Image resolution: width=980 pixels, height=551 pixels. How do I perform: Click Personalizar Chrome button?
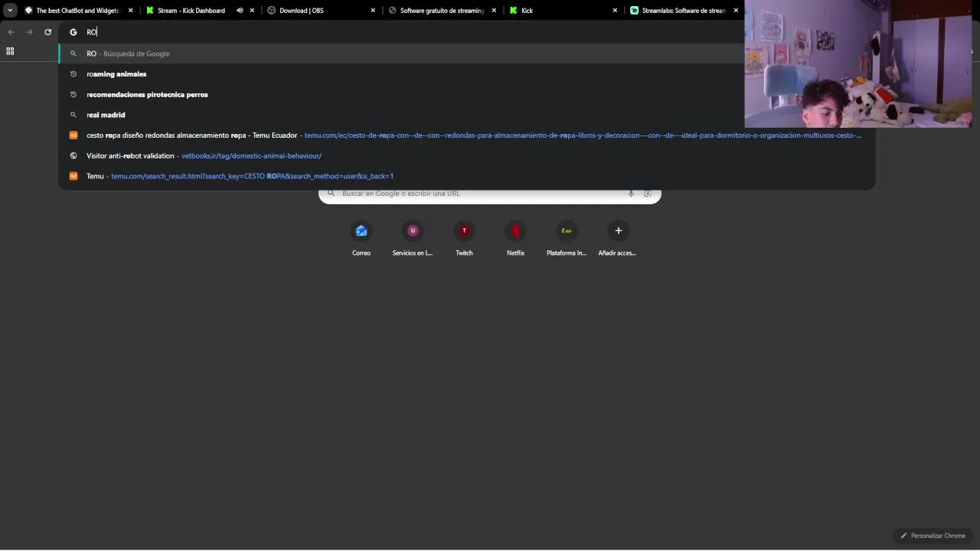point(933,536)
